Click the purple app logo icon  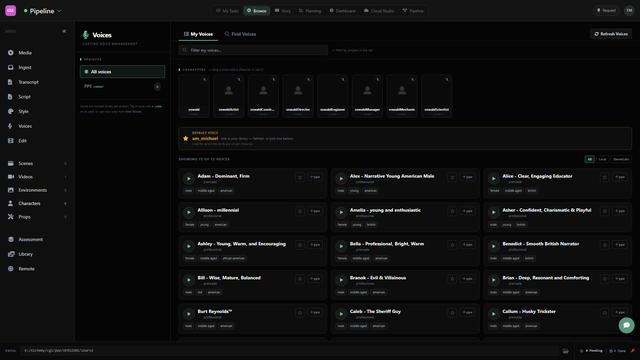11,11
